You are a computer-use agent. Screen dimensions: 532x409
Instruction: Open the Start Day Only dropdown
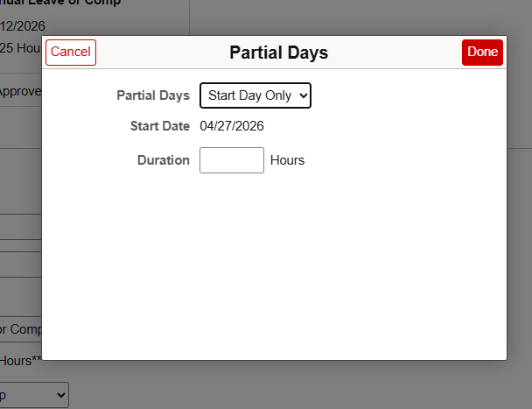pyautogui.click(x=255, y=95)
